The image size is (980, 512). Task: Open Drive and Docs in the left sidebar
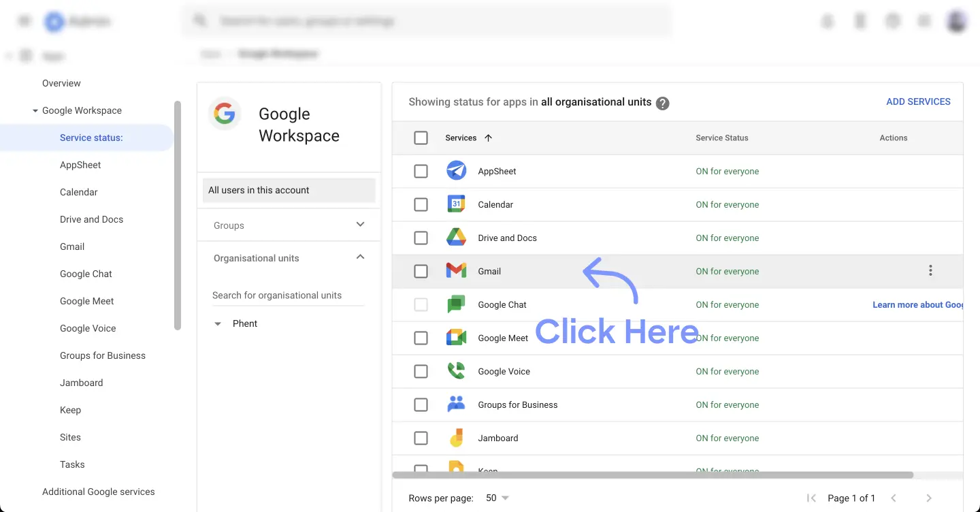91,219
